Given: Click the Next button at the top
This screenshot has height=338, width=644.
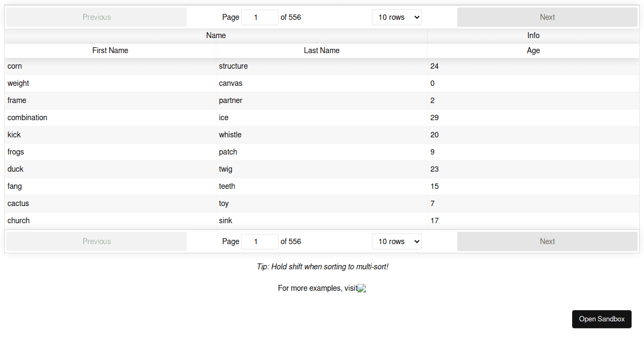Looking at the screenshot, I should click(x=547, y=17).
